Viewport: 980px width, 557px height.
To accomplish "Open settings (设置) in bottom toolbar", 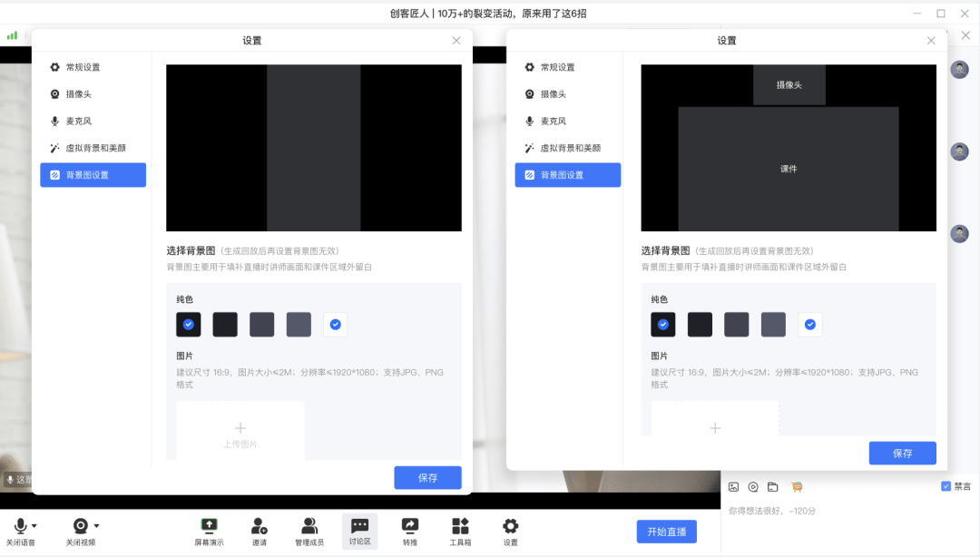I will (511, 526).
